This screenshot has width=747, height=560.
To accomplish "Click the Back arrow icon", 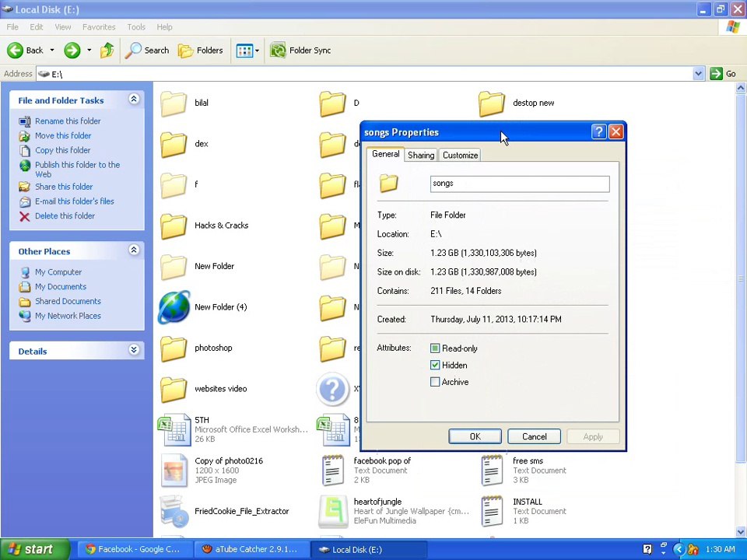I will pyautogui.click(x=16, y=50).
